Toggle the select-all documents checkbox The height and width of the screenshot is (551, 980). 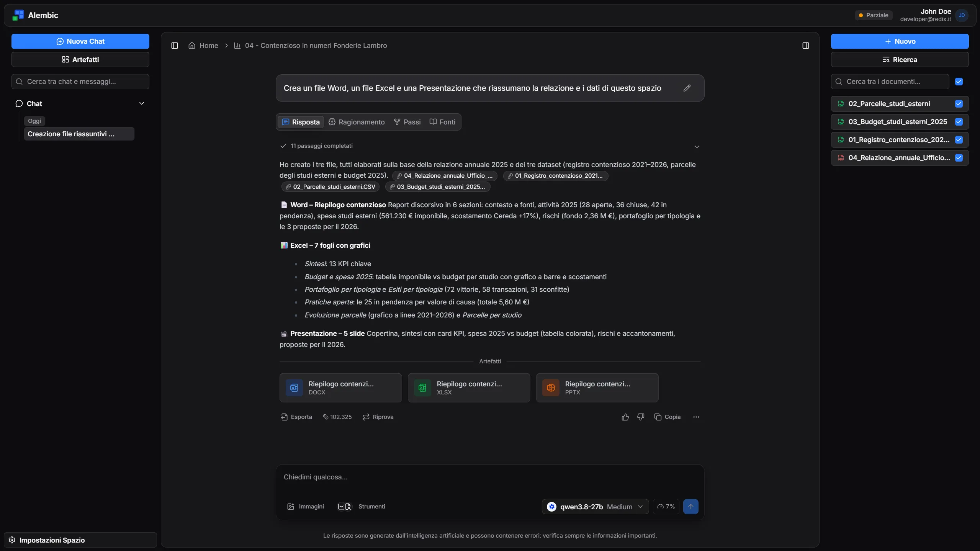[x=959, y=82]
